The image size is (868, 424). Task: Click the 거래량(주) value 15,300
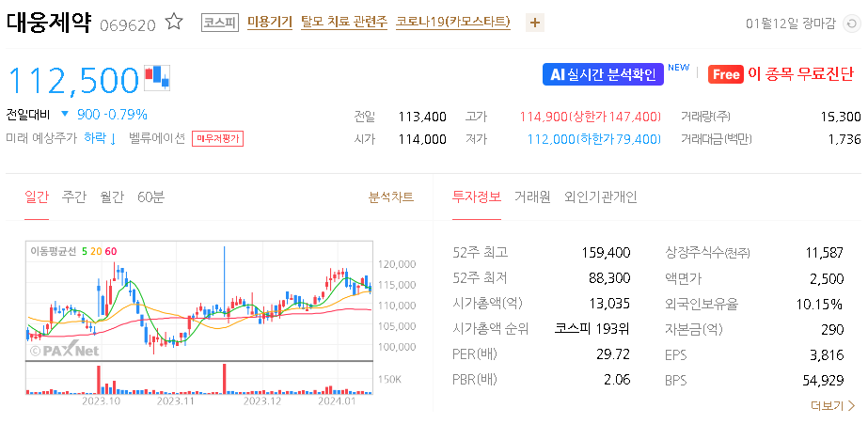click(x=841, y=117)
